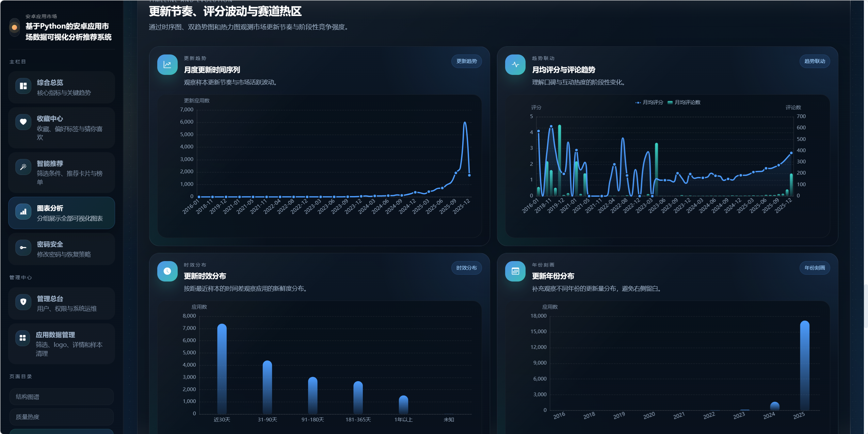
Task: Click the key icon for 密码安全
Action: coord(23,248)
